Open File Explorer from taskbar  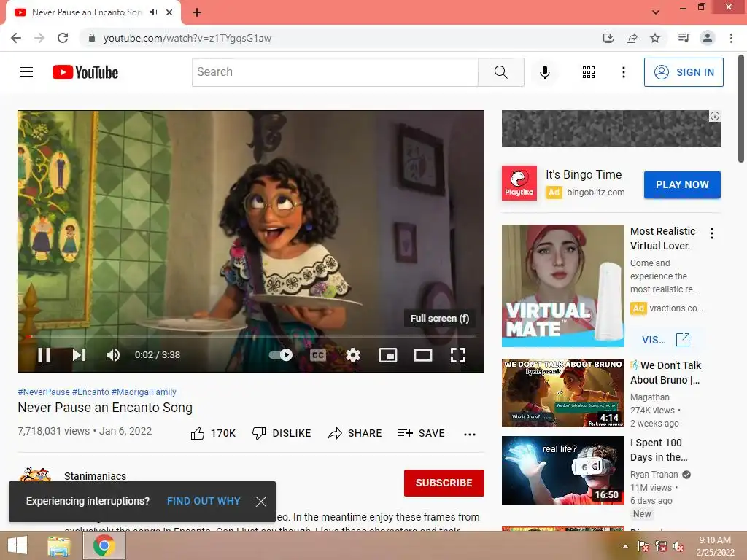[58, 545]
